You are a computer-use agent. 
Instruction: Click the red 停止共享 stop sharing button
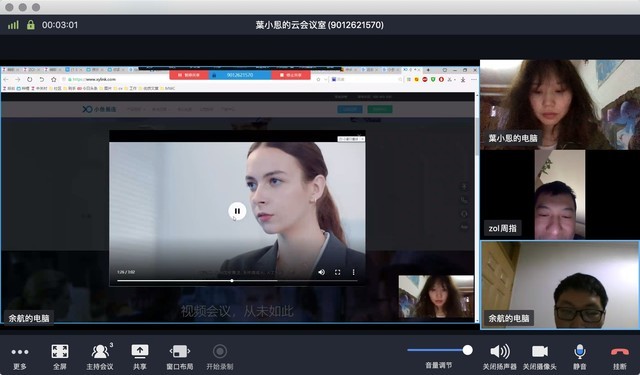(x=291, y=75)
